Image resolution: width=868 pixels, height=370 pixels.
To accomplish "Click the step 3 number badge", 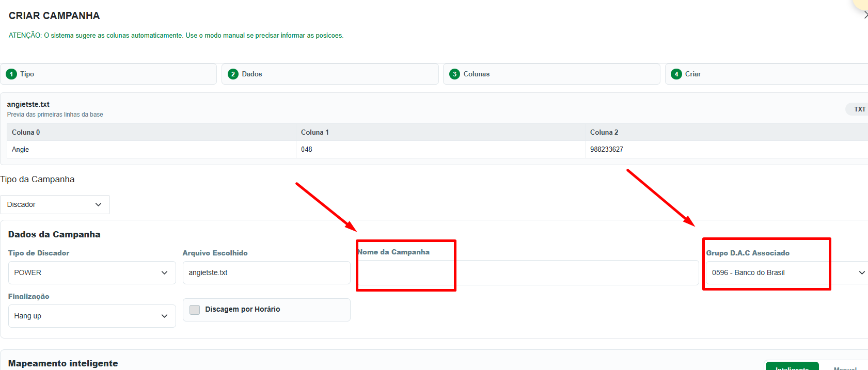I will (x=454, y=74).
